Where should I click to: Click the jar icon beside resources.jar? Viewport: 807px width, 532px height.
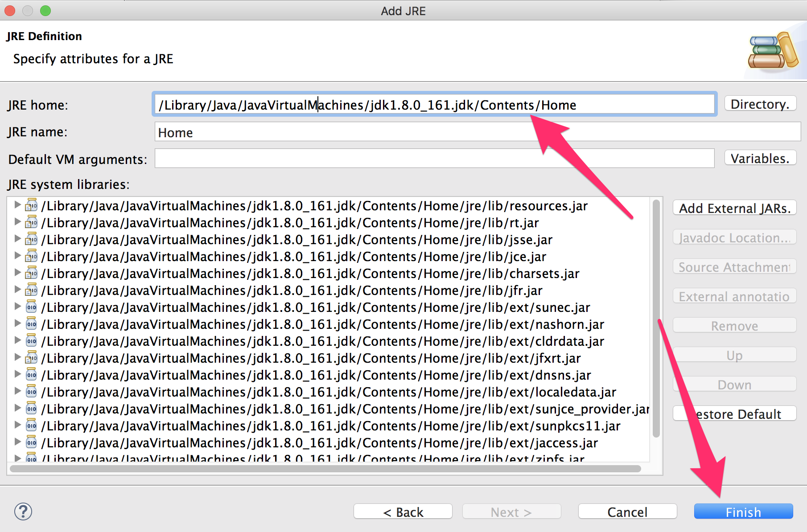click(31, 205)
